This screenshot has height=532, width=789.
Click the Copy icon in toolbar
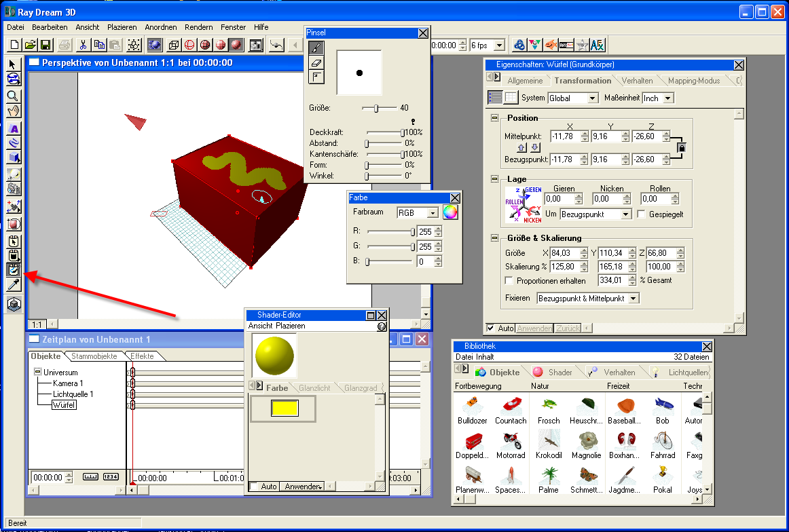tap(99, 45)
